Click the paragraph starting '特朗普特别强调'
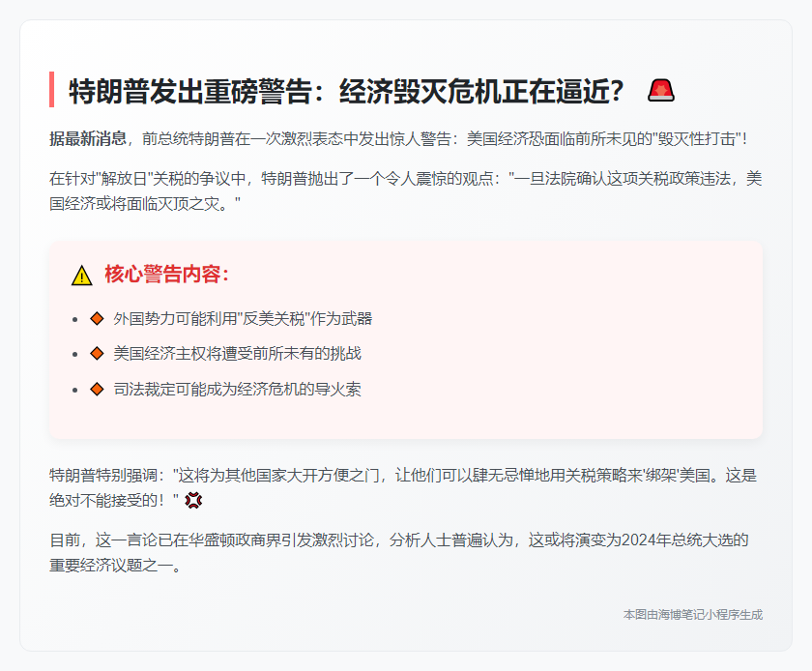Screen dimensions: 812x671 [x=403, y=487]
